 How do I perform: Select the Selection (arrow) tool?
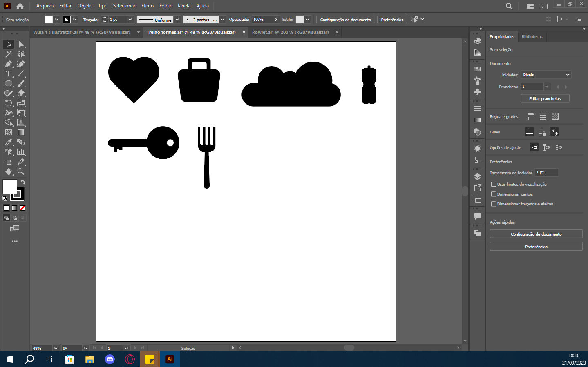click(x=9, y=44)
